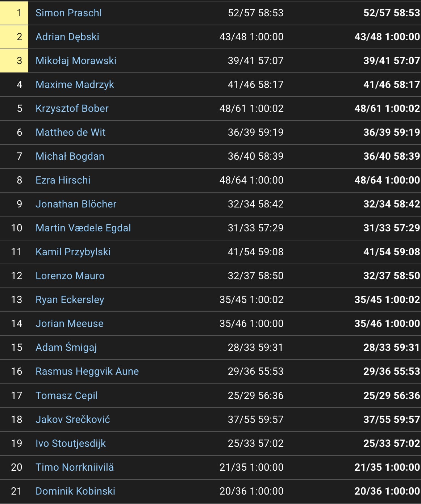This screenshot has height=504, width=421.
Task: Select Jorian Meeuse's name link
Action: [x=70, y=323]
